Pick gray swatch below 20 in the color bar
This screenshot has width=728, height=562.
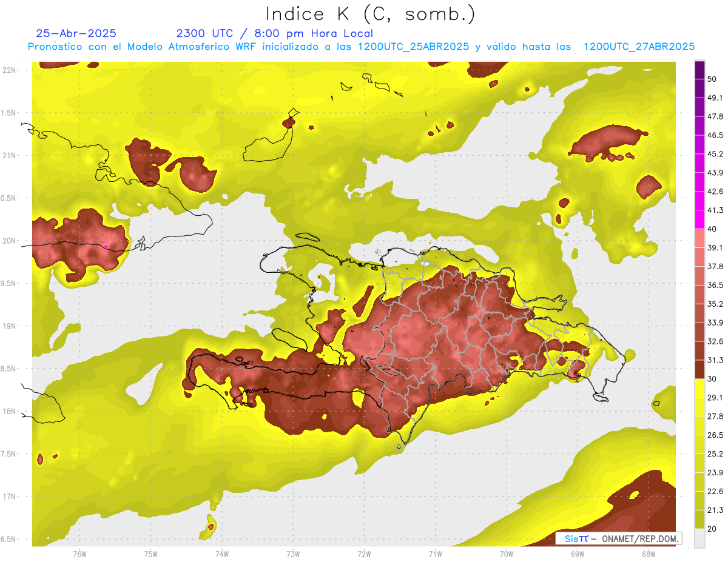[x=699, y=538]
